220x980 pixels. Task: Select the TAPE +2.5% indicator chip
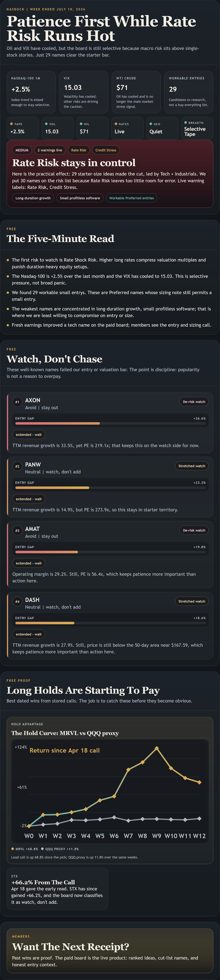[23, 128]
